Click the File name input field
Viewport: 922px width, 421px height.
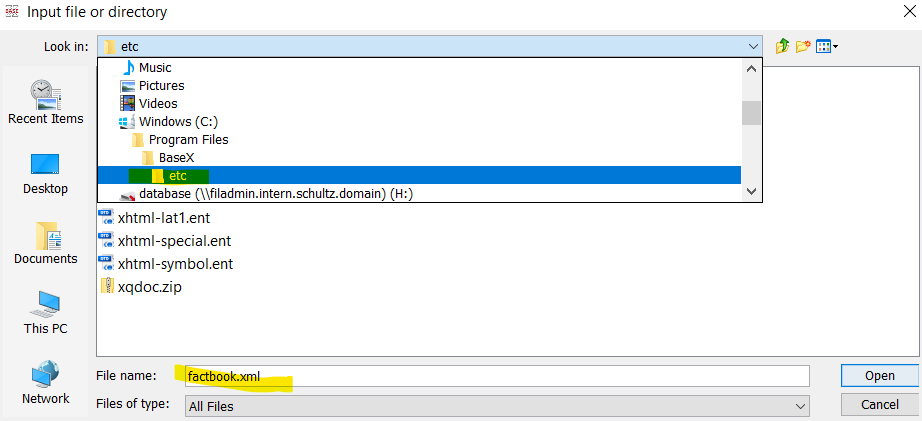coord(497,376)
